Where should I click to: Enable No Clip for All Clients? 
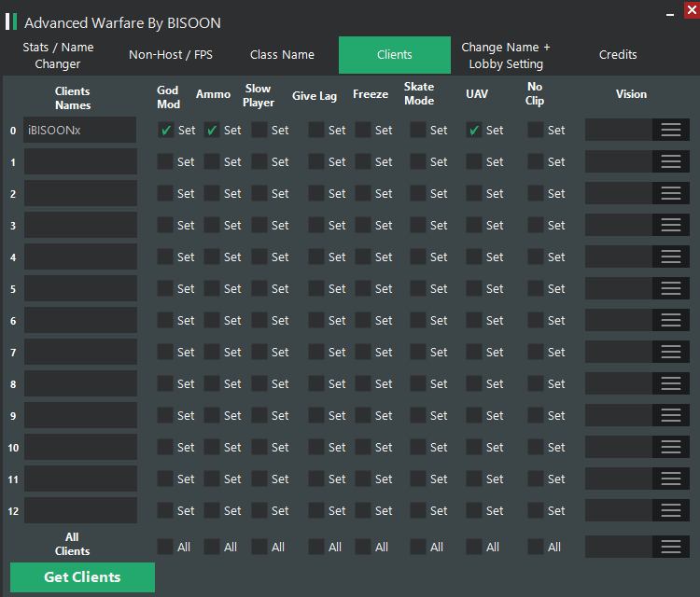(x=536, y=547)
